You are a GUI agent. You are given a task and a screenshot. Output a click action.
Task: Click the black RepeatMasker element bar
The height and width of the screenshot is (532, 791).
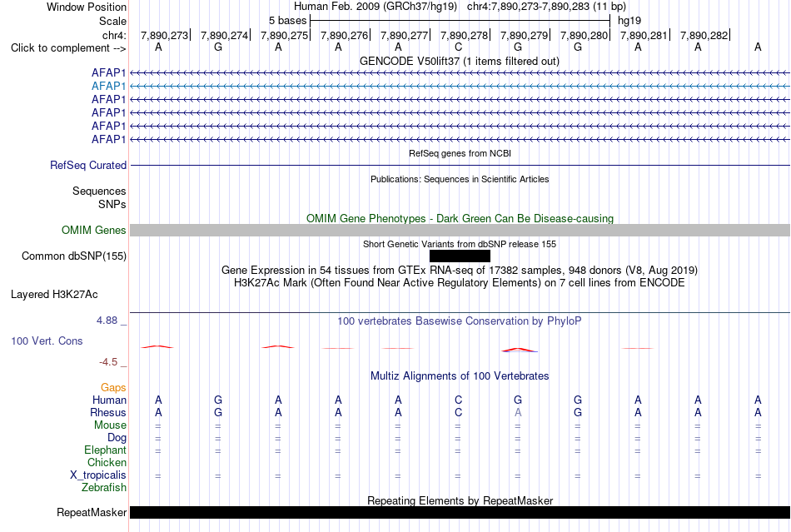click(460, 512)
